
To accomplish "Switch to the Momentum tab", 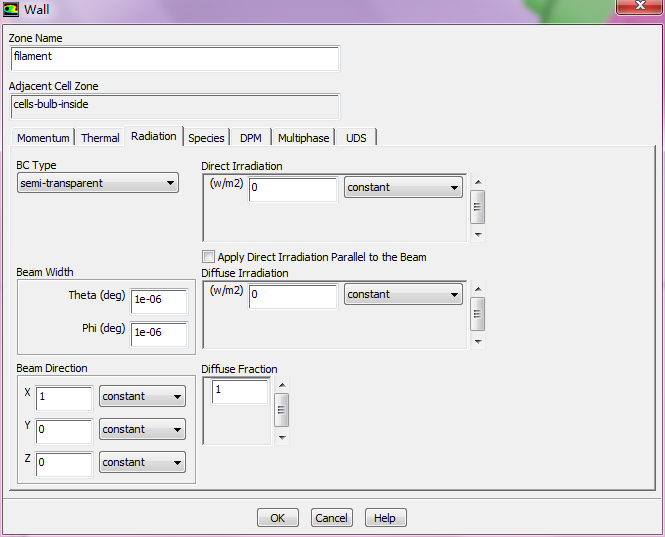I will point(43,138).
